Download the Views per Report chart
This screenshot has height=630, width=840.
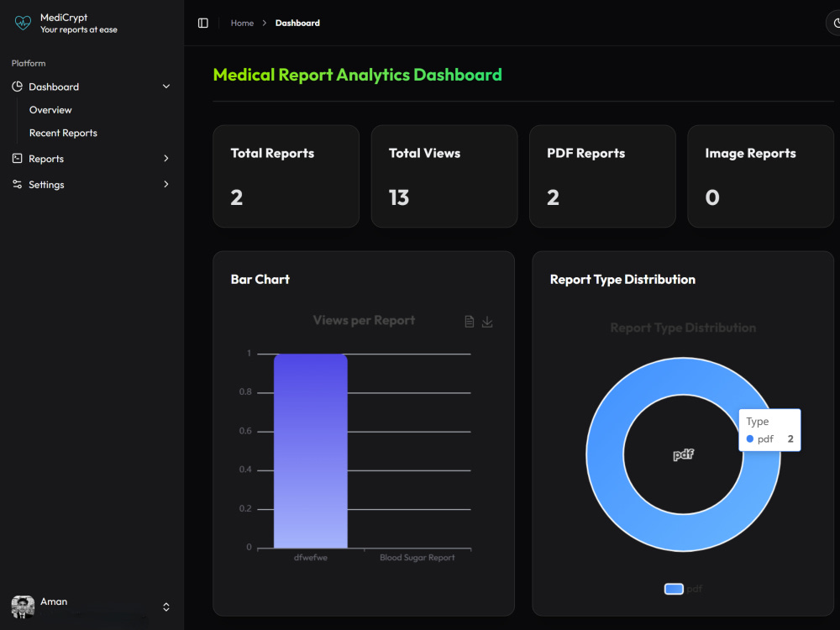pos(487,322)
